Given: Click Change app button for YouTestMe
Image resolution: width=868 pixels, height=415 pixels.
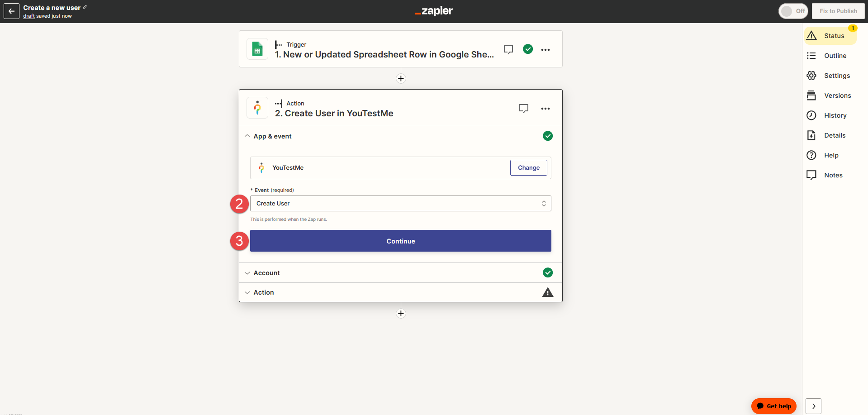Looking at the screenshot, I should 529,167.
